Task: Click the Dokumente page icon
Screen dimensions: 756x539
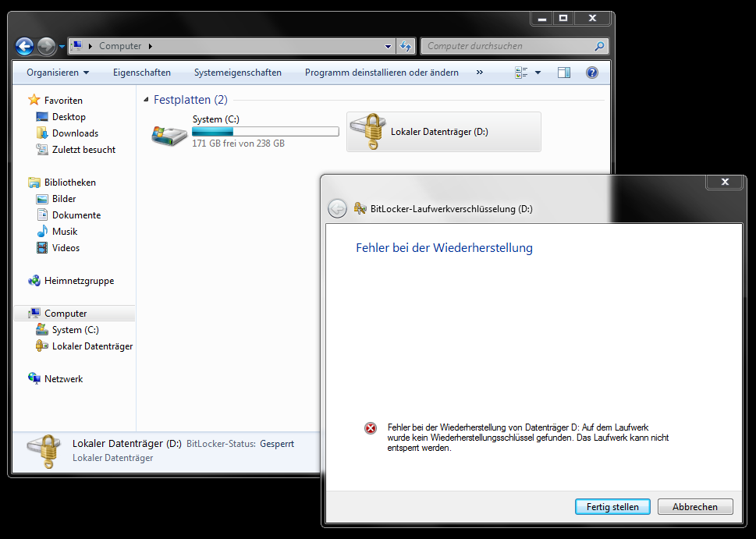Action: (x=42, y=215)
